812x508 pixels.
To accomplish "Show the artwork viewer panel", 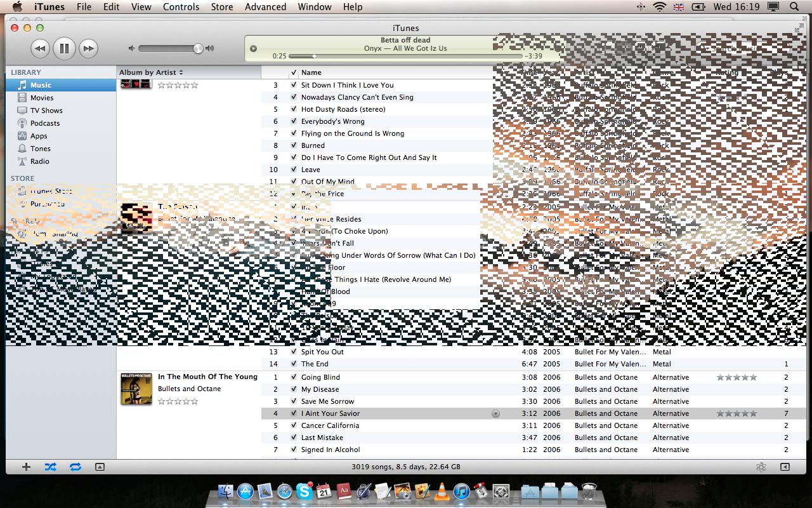I will tap(100, 467).
